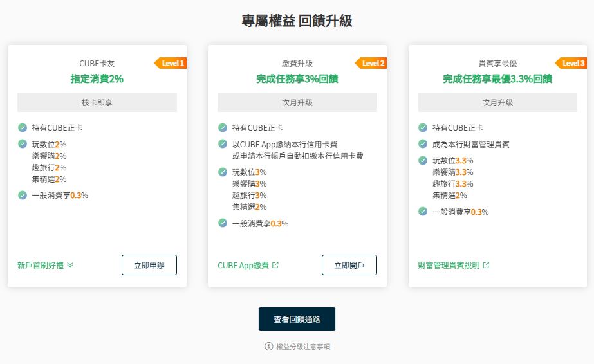Viewport: 594px width, 364px height.
Task: Click check icon beside Level 1 一般消費享0.3%
Action: point(23,196)
